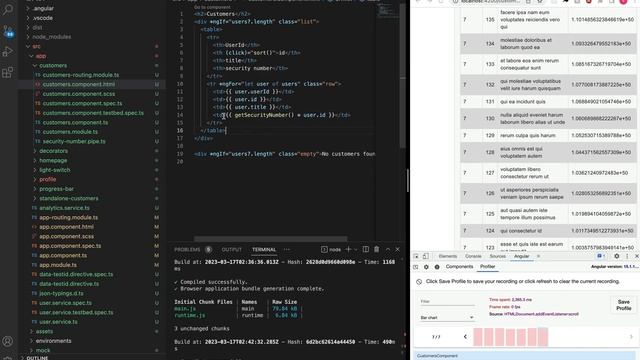
Task: Select the node terminal instance
Action: 331,249
